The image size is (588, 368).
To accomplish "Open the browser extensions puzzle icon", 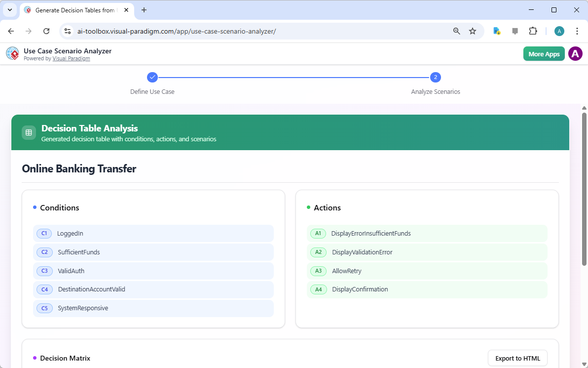I will [533, 31].
